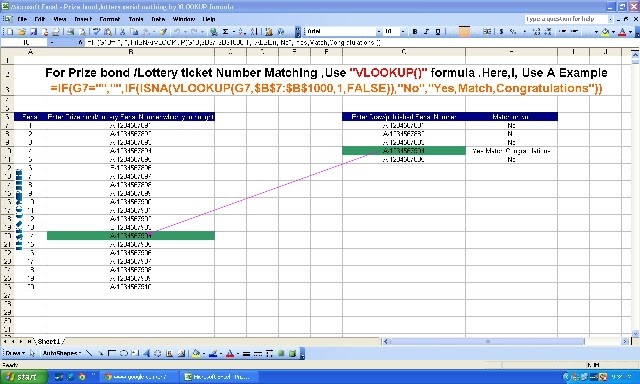Select the Rectangle drawing tool
Viewport: 640px width, 384px height.
coord(111,353)
